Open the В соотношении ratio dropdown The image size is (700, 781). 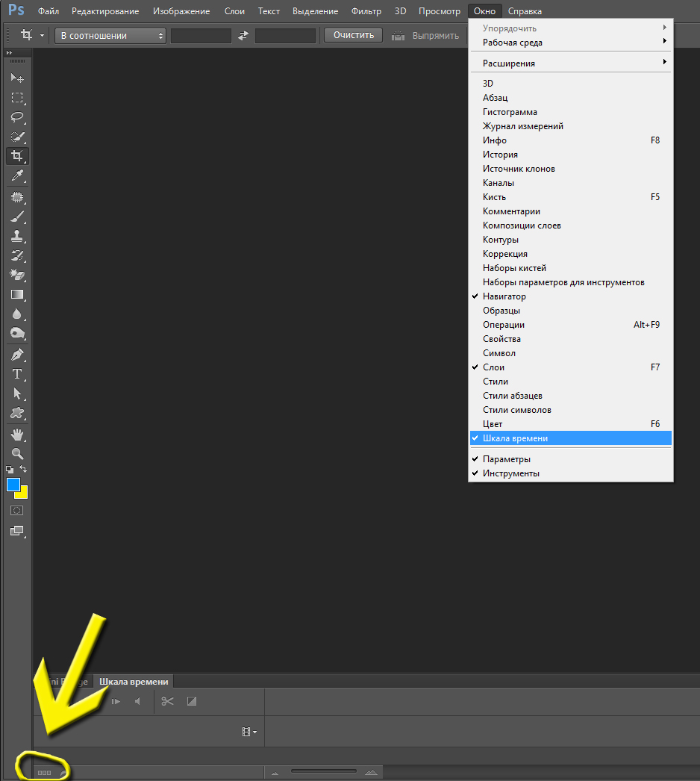tap(110, 35)
